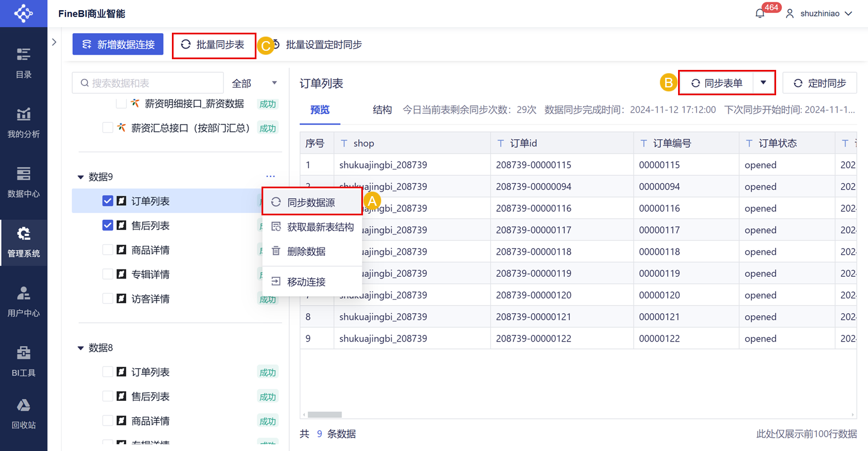Check the 访客详情 checkbox
This screenshot has width=868, height=451.
coord(108,299)
